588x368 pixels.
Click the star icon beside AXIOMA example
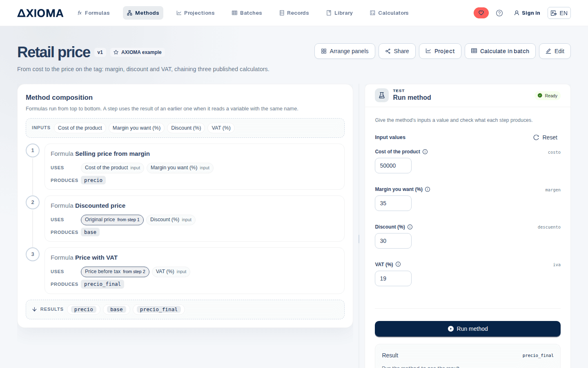click(x=116, y=52)
